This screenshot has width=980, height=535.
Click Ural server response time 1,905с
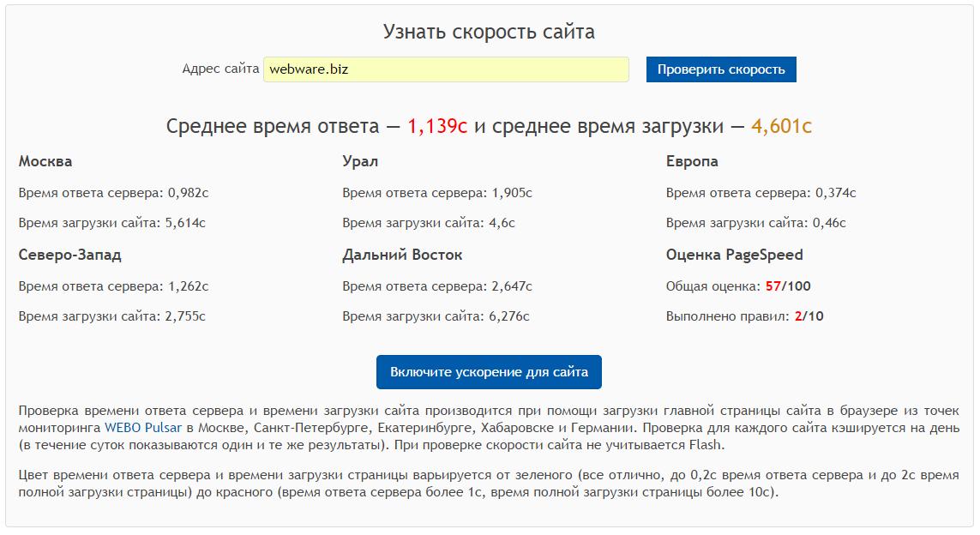(512, 193)
